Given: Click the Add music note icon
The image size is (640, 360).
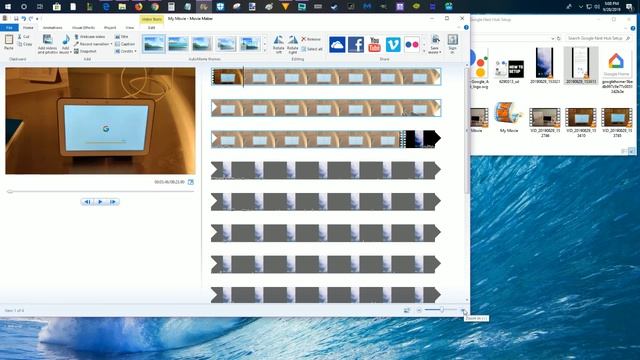Looking at the screenshot, I should [65, 40].
